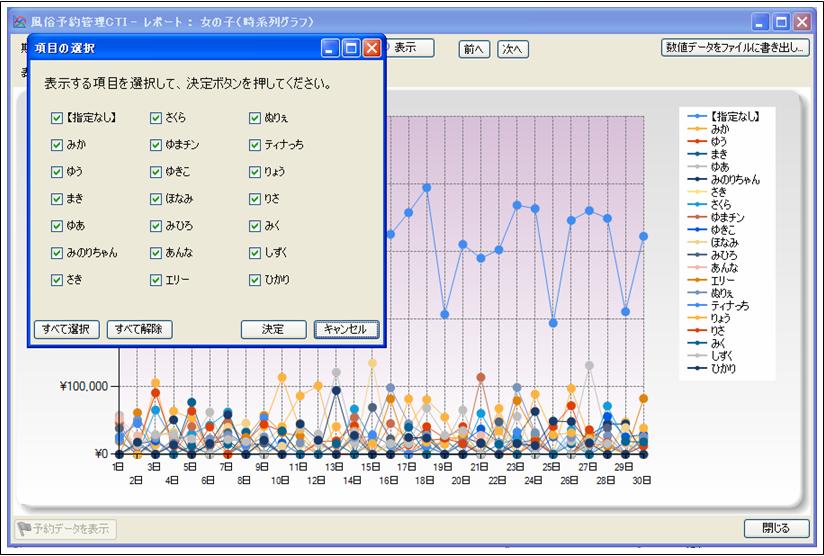The height and width of the screenshot is (556, 824).
Task: Export data with 数値データをファイルに書き出し
Action: [735, 47]
